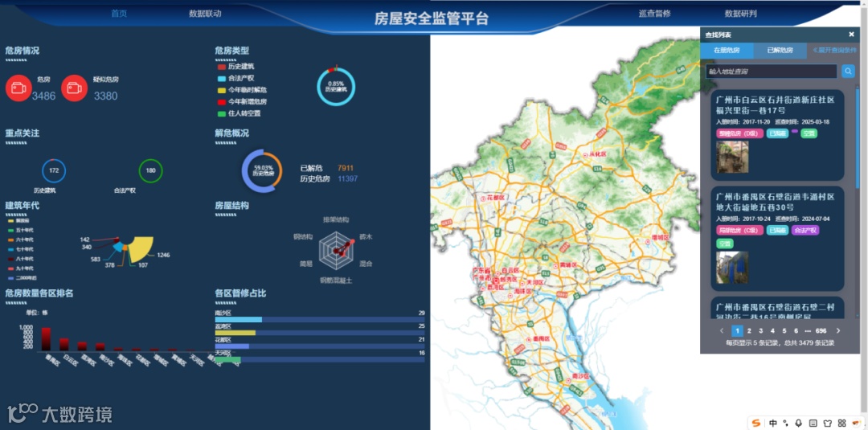868x430 pixels.
Task: Go to page 2 of results
Action: [749, 330]
